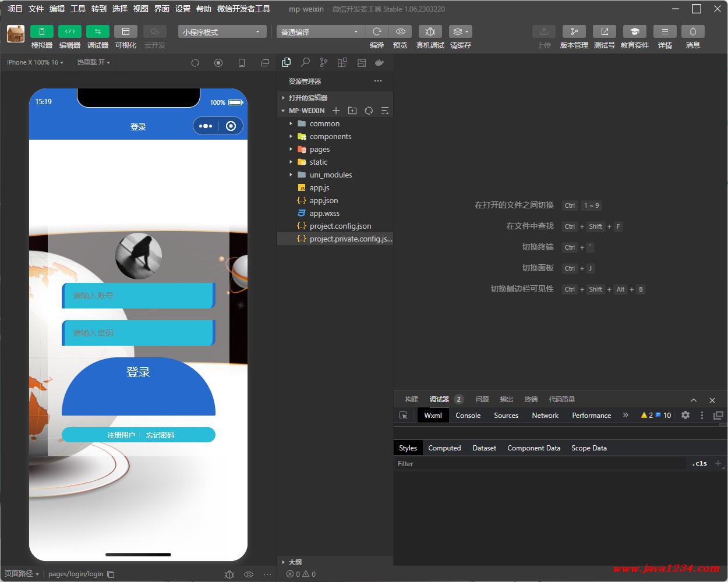The width and height of the screenshot is (728, 582).
Task: Toggle the debugger (调试器) panel button
Action: [x=97, y=31]
